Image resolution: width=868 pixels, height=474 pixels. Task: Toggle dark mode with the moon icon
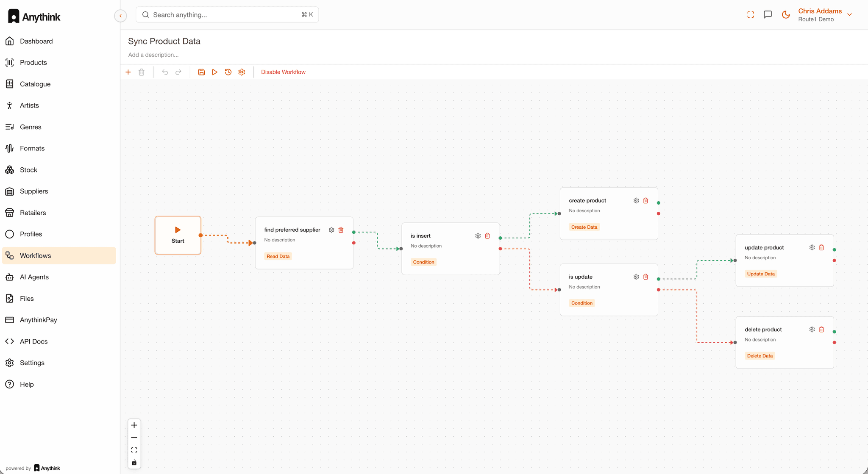[x=786, y=15]
